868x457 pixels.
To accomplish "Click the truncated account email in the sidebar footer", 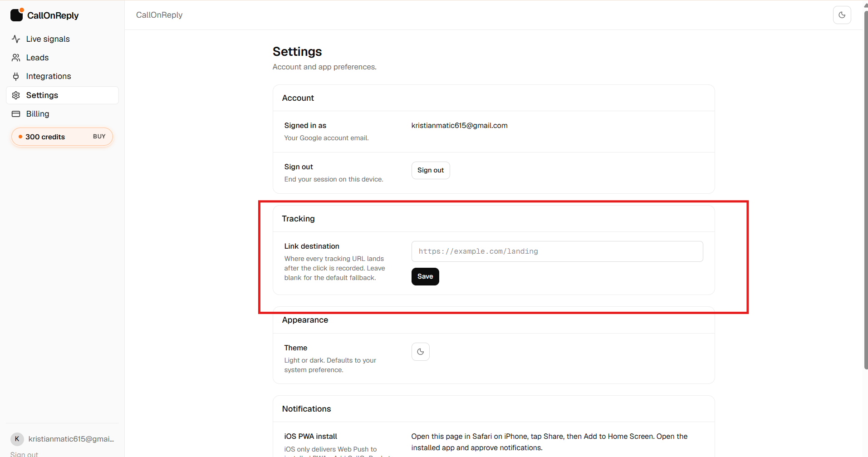I will tap(71, 439).
